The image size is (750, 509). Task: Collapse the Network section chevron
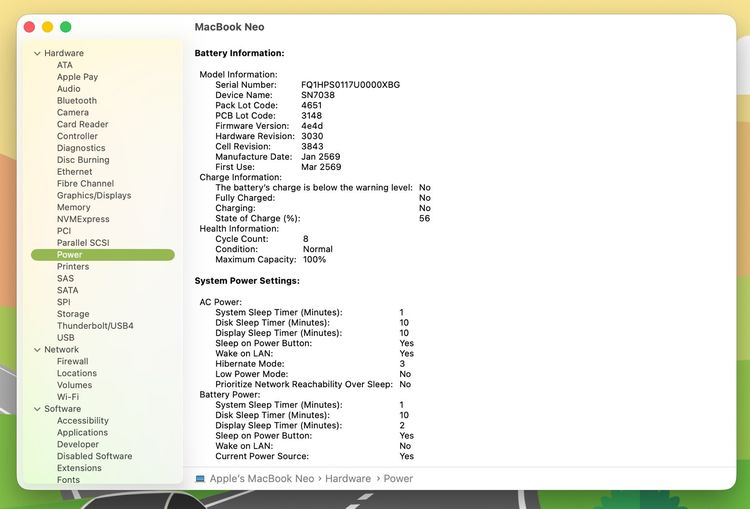click(x=37, y=350)
